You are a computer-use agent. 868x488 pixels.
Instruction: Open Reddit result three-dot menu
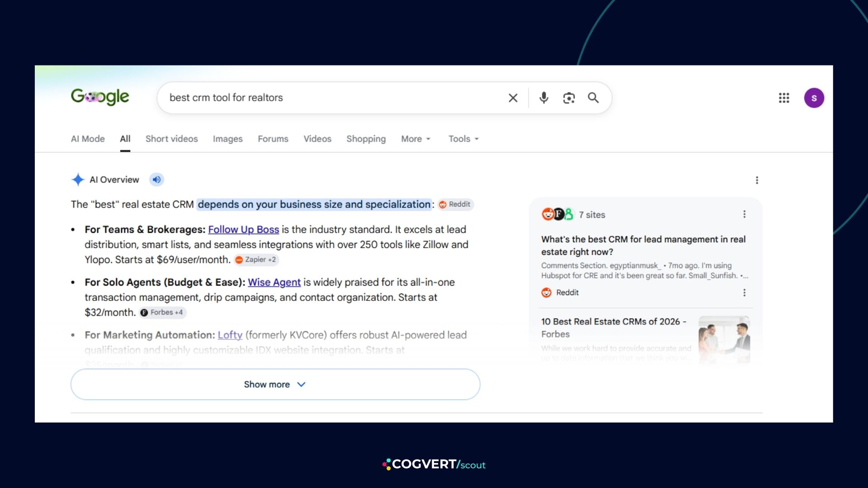(x=744, y=293)
